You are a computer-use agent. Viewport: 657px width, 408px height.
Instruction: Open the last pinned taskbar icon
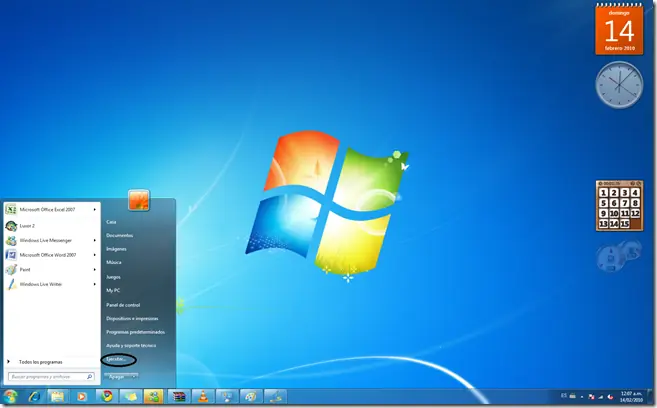[276, 396]
